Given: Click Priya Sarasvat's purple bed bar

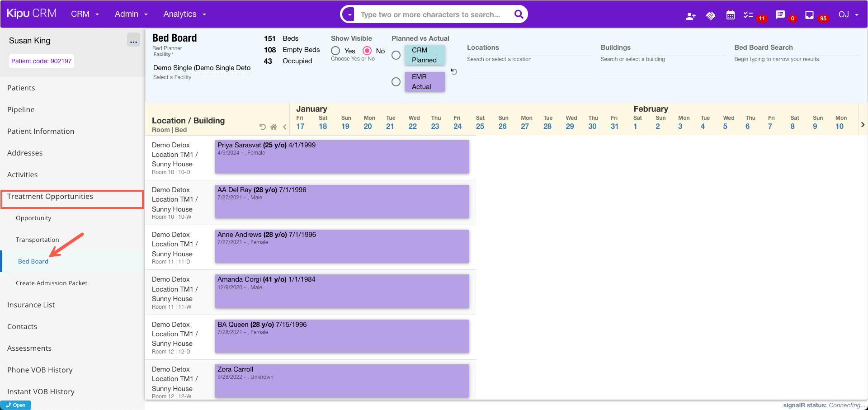Looking at the screenshot, I should (342, 157).
